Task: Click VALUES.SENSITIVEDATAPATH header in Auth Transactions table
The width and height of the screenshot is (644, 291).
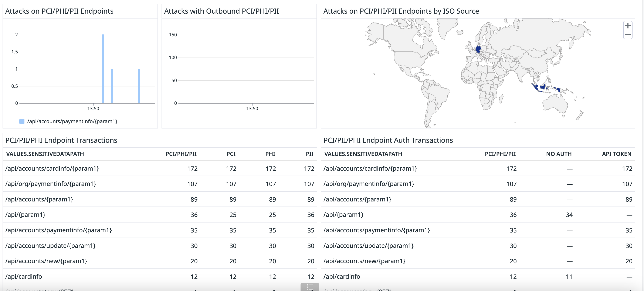Action: click(363, 154)
